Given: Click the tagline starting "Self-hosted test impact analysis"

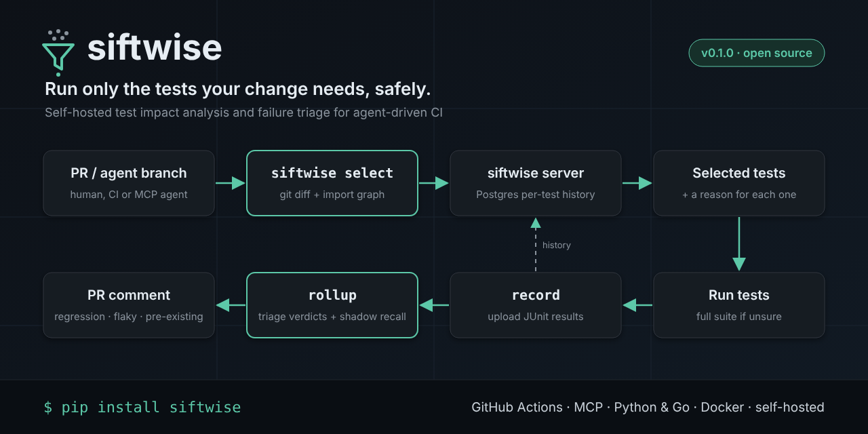Looking at the screenshot, I should pos(243,113).
